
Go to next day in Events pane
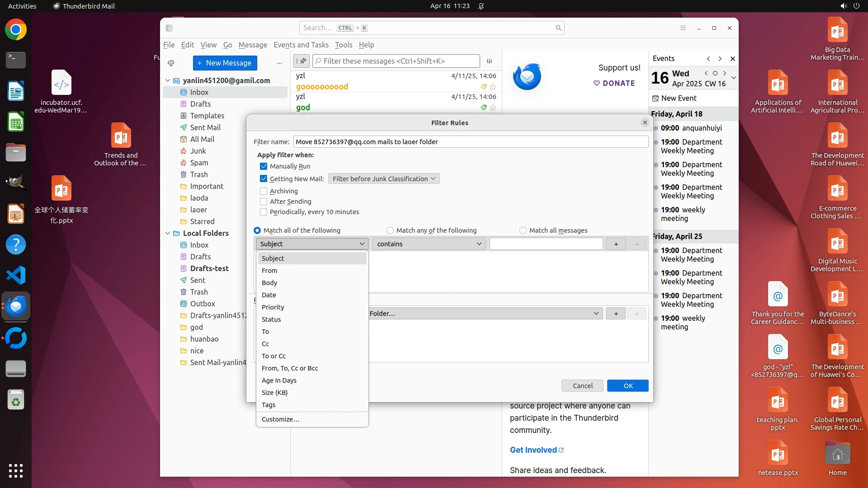[725, 73]
